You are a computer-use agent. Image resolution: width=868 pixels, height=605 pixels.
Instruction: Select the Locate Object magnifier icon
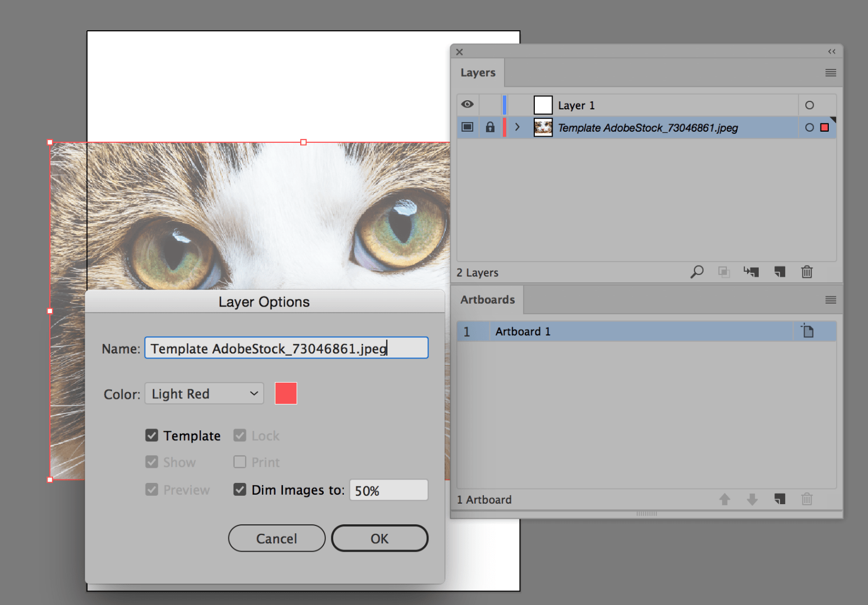[697, 272]
